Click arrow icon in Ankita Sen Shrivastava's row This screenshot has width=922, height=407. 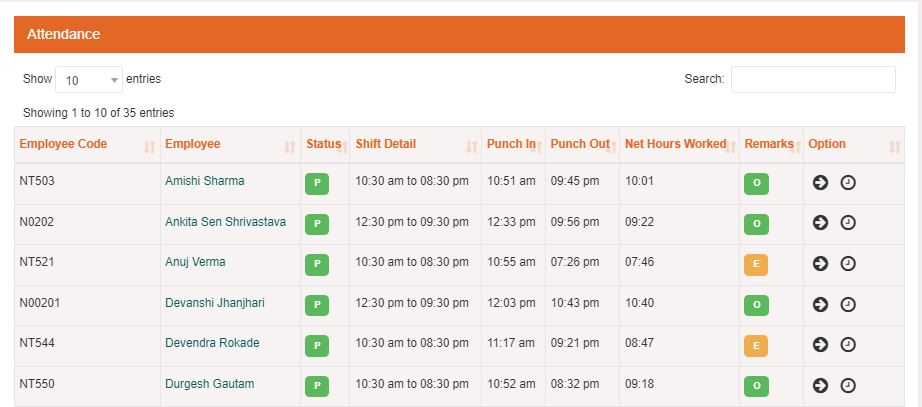[820, 222]
